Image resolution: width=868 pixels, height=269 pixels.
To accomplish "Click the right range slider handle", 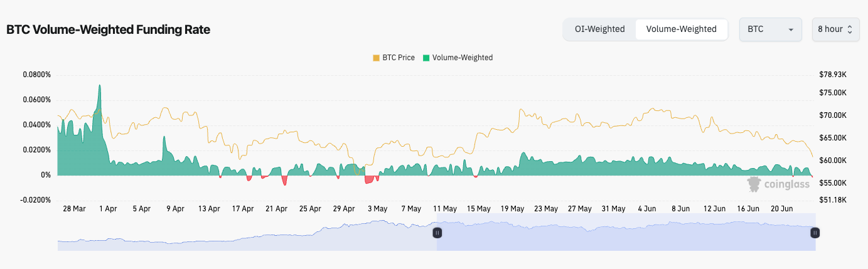I will click(815, 233).
